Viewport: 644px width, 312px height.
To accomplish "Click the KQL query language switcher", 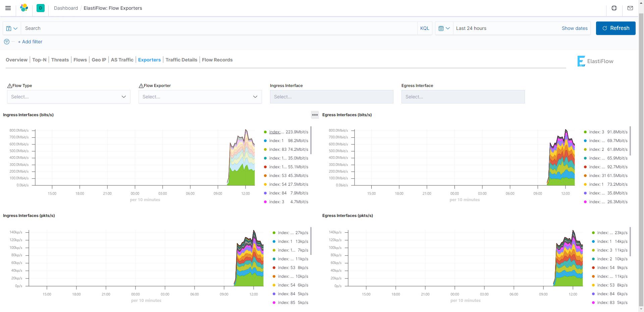I will point(425,28).
